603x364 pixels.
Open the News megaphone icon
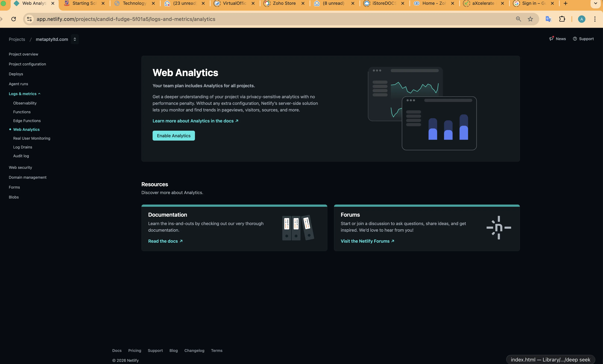pyautogui.click(x=551, y=39)
